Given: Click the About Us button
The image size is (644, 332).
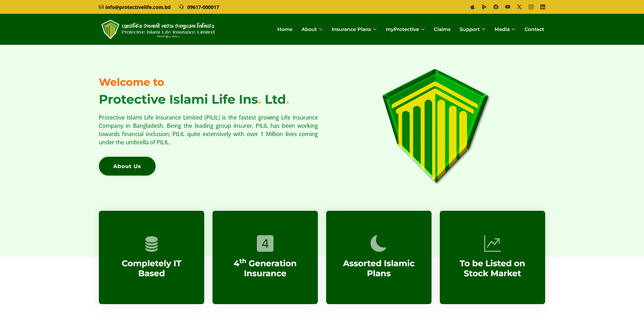Looking at the screenshot, I should (x=127, y=166).
